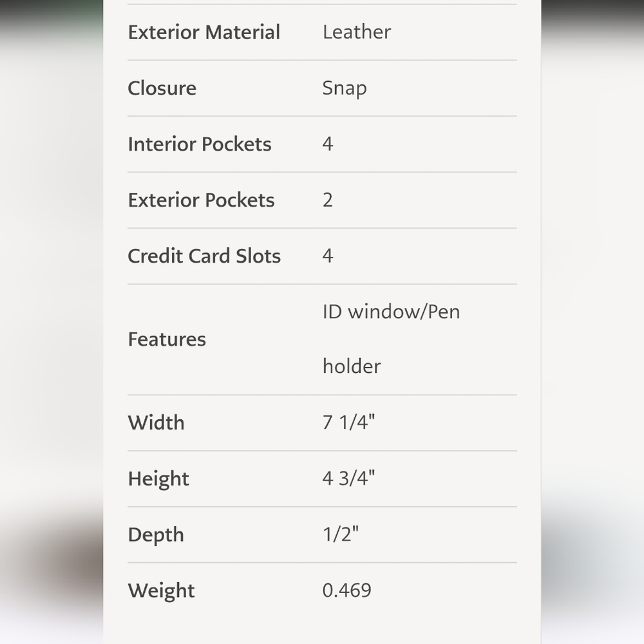
Task: Click the Leather value text
Action: coord(357,32)
